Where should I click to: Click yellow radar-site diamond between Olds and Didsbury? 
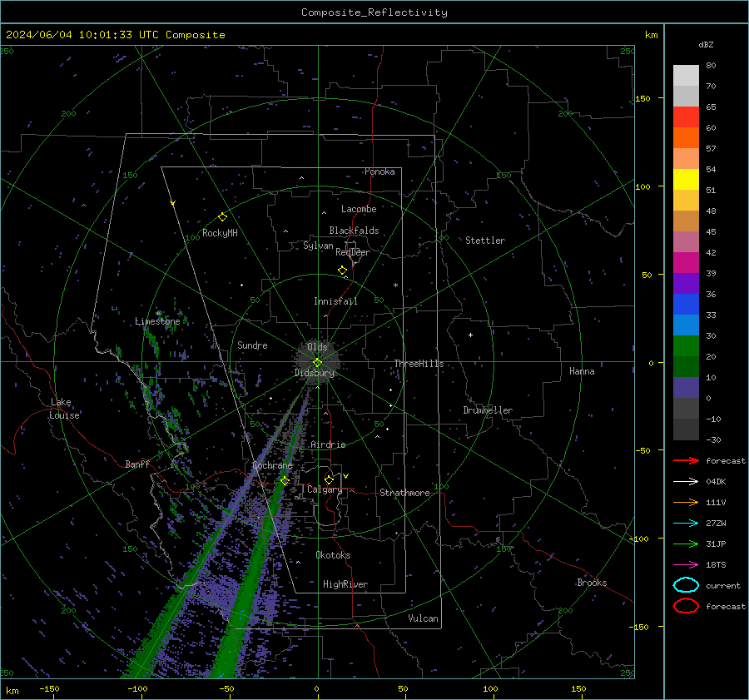pyautogui.click(x=318, y=363)
